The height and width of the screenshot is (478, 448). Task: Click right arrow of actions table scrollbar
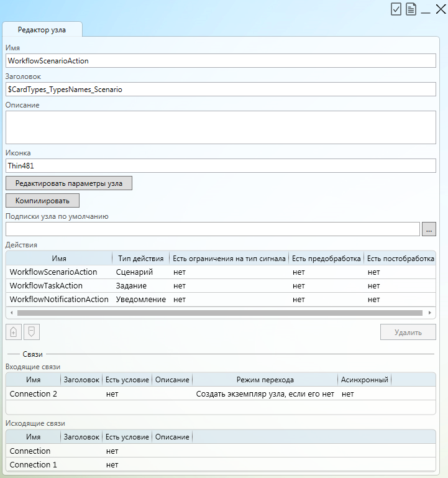tap(429, 313)
